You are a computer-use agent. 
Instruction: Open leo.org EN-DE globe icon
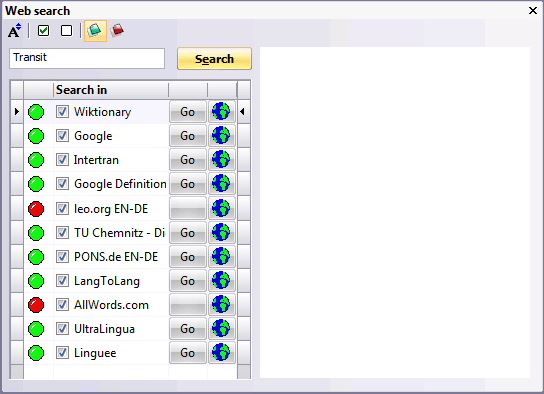pos(221,208)
